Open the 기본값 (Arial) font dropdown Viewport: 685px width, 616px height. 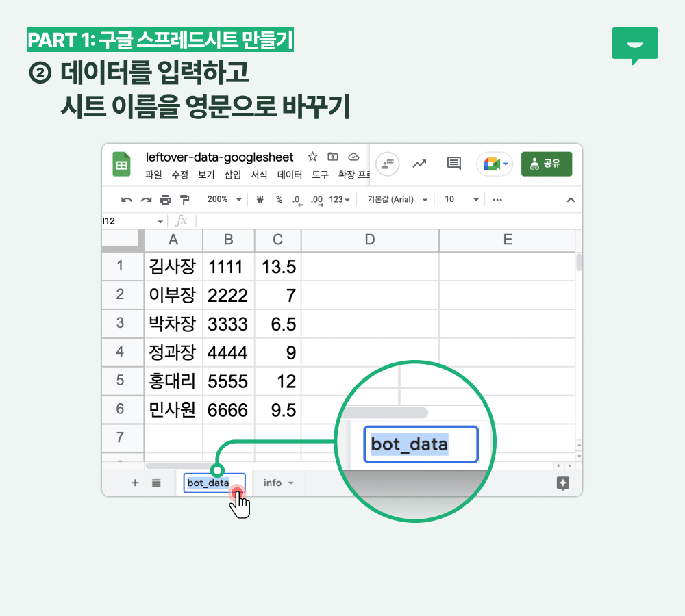tap(397, 199)
